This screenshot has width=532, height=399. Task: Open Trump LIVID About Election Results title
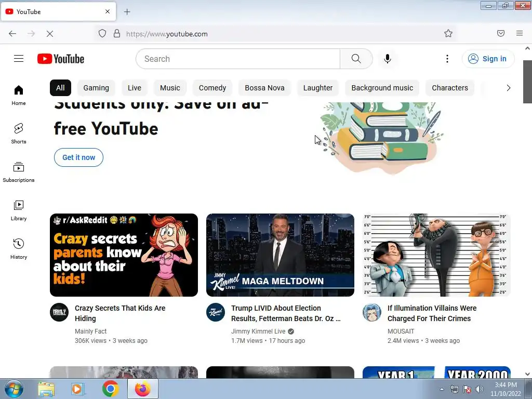click(286, 313)
